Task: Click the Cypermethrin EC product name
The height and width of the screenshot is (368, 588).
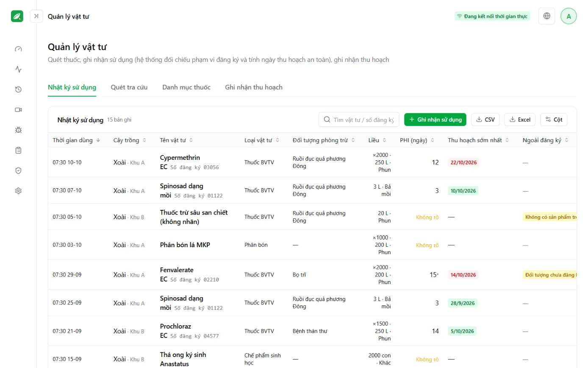Action: coord(180,162)
